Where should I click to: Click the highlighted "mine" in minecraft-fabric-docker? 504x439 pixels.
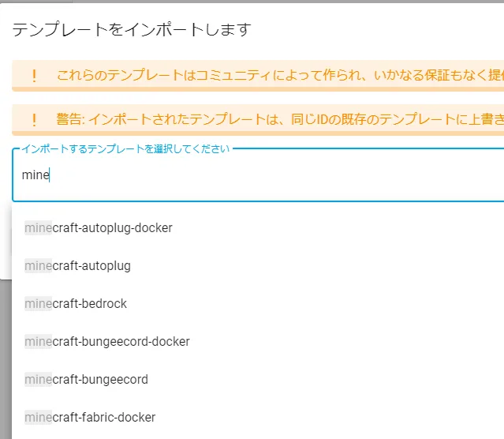pyautogui.click(x=38, y=418)
